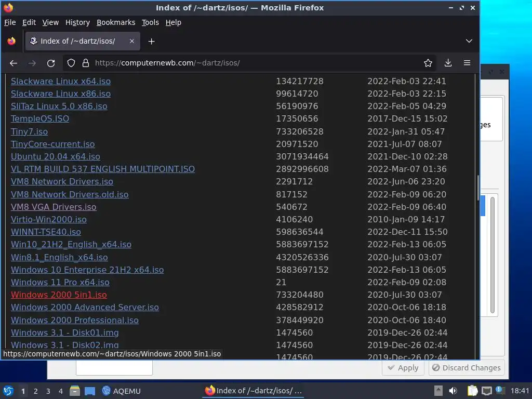532x399 pixels.
Task: Open the clipboard manager tray icon
Action: click(x=472, y=391)
